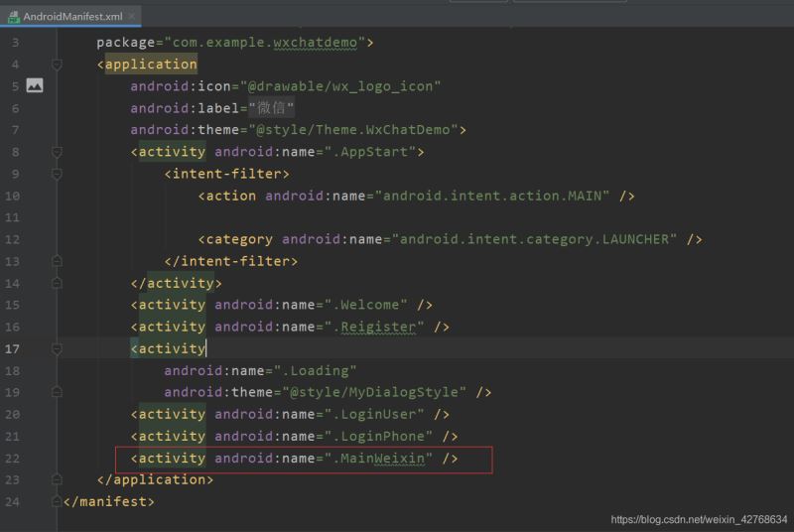Screen dimensions: 794x532
Task: Click the "</activity>" closing tag
Action: click(177, 283)
